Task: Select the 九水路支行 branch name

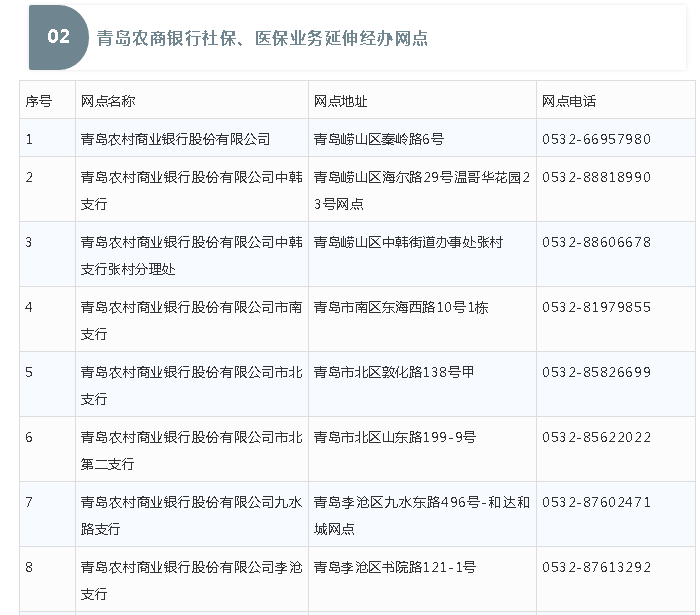Action: 192,515
